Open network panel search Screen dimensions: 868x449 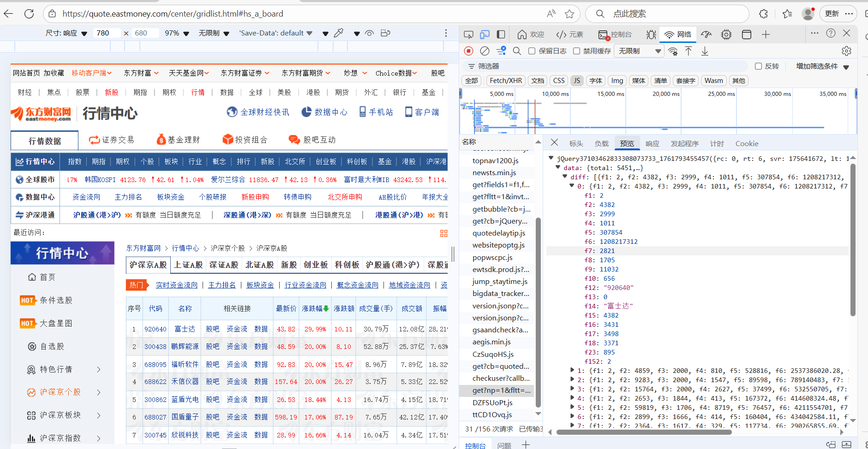coord(517,51)
